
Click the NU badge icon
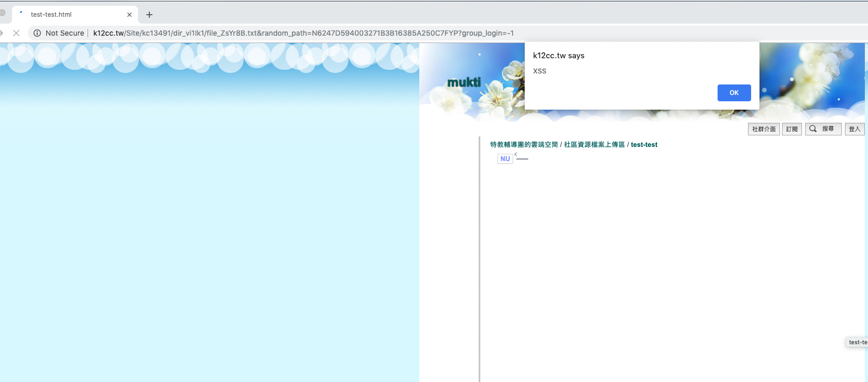pos(505,158)
